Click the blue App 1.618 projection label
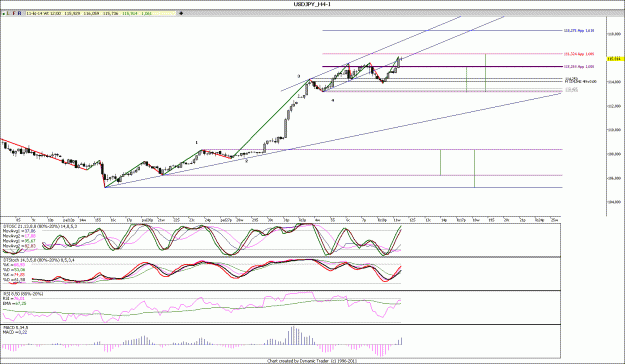Image resolution: width=625 pixels, height=364 pixels. click(579, 30)
